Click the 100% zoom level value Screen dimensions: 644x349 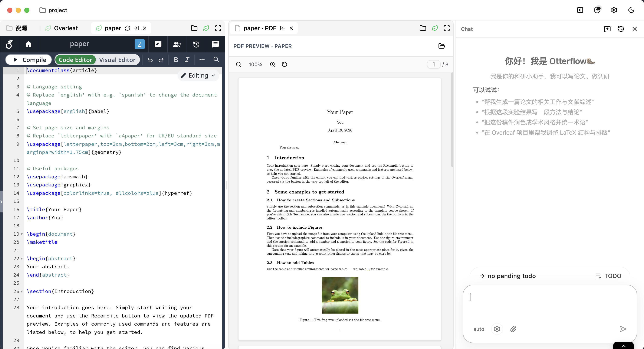tap(255, 65)
